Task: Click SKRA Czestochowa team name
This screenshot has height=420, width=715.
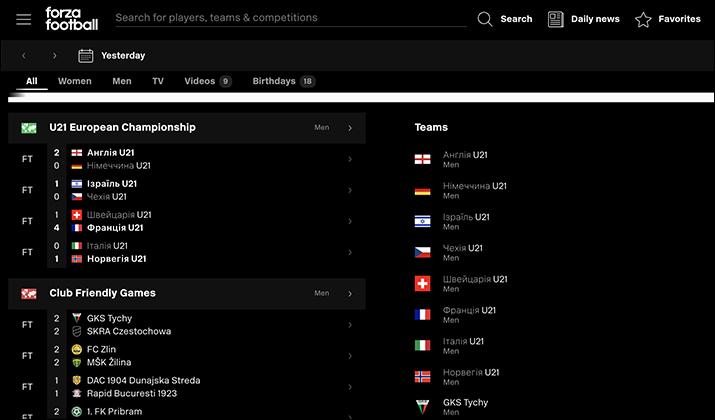Action: (129, 331)
